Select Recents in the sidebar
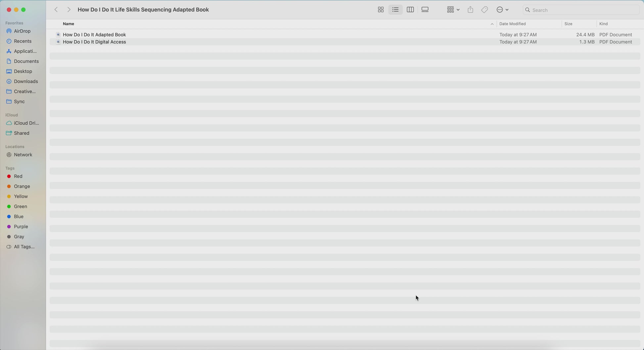The image size is (644, 350). (x=23, y=41)
